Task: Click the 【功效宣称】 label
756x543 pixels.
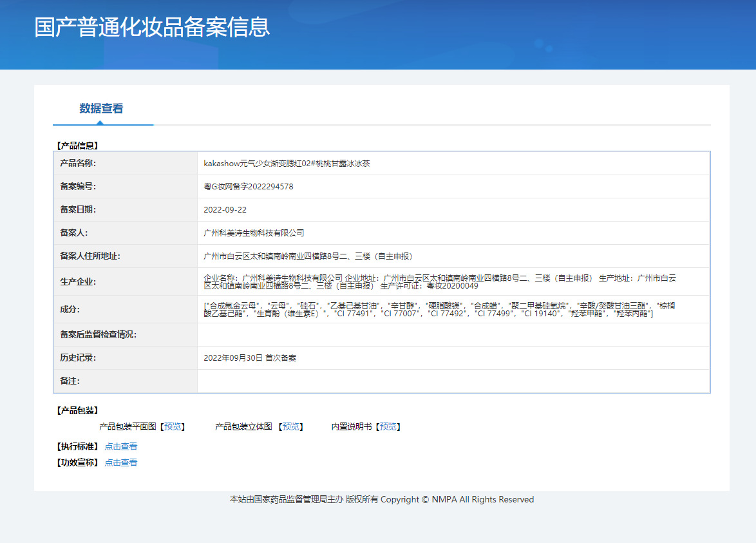Action: [x=78, y=462]
